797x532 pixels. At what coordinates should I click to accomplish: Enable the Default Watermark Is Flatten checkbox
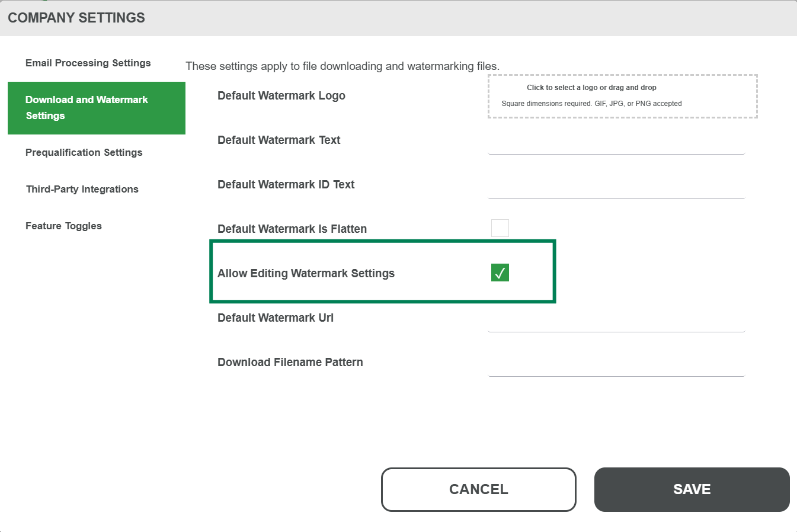click(500, 228)
